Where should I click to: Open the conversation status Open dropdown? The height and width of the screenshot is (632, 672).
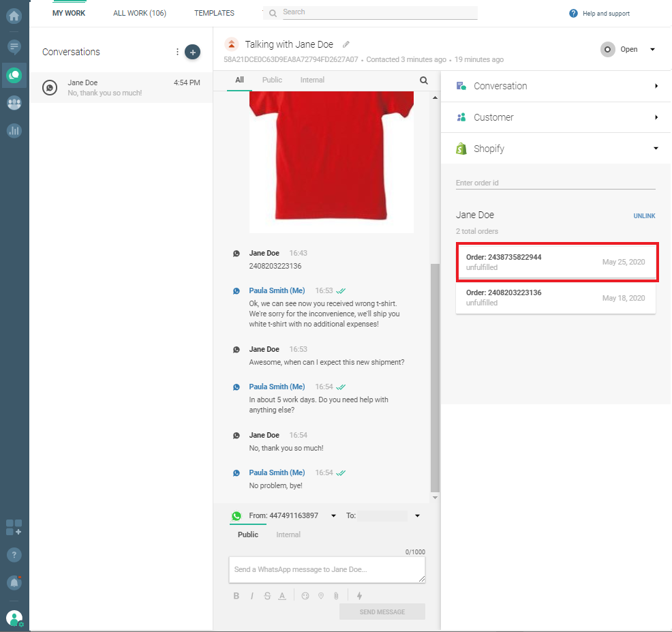point(628,49)
